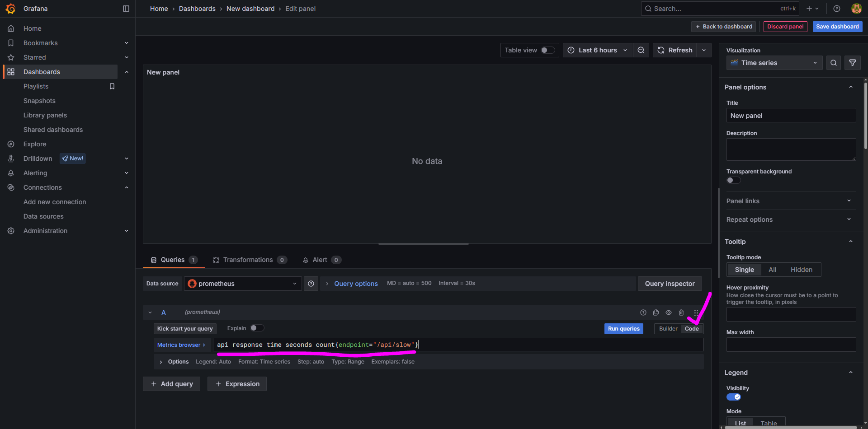The width and height of the screenshot is (868, 429).
Task: Click the Refresh button
Action: click(675, 50)
